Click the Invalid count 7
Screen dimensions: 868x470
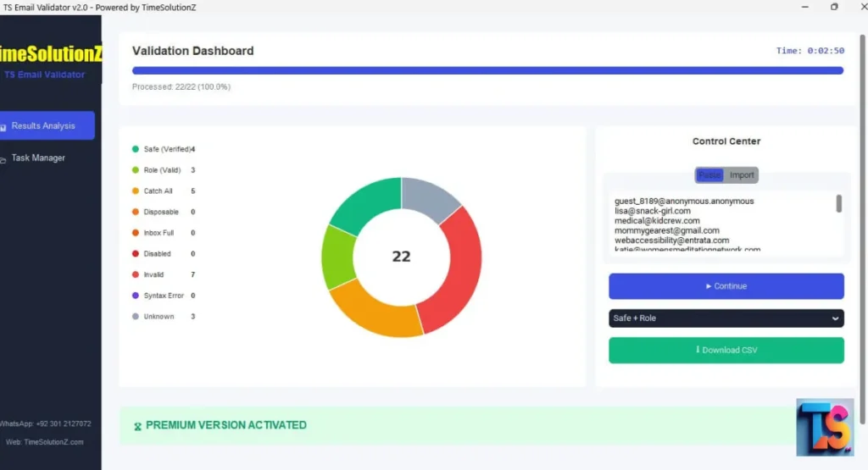click(192, 274)
